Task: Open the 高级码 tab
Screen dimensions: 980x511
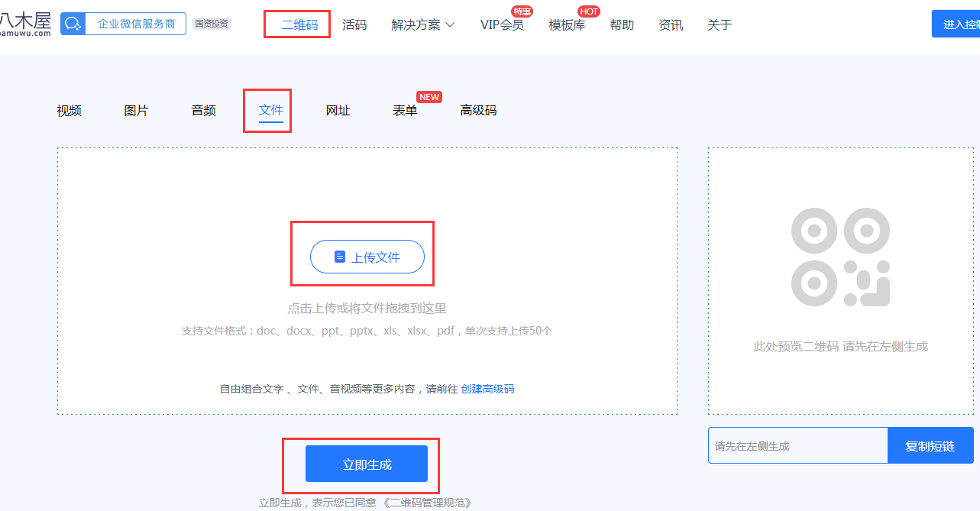Action: (x=478, y=111)
